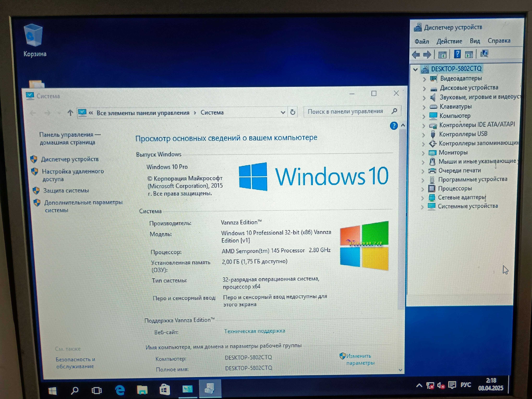Screen dimensions: 532x399
Task: Open the Справка menu in Device Manager
Action: click(499, 41)
